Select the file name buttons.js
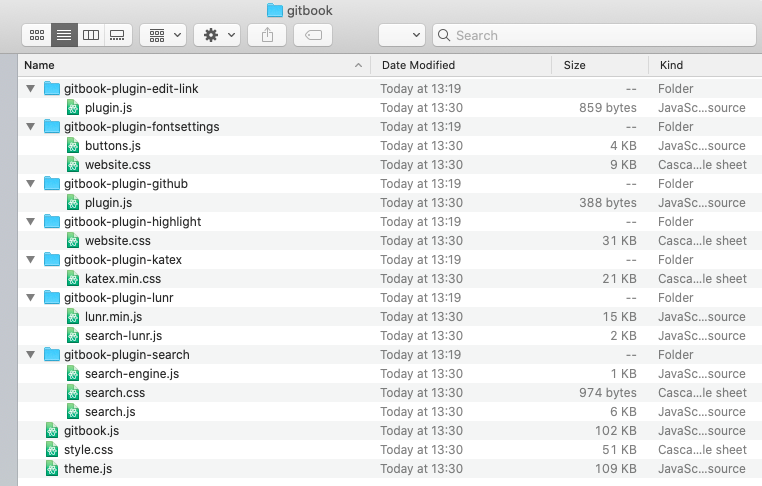The width and height of the screenshot is (762, 486). [x=113, y=145]
